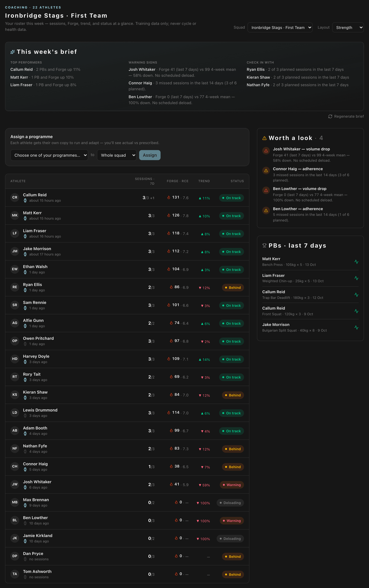
Task: Open the Squad dropdown
Action: coord(280,28)
